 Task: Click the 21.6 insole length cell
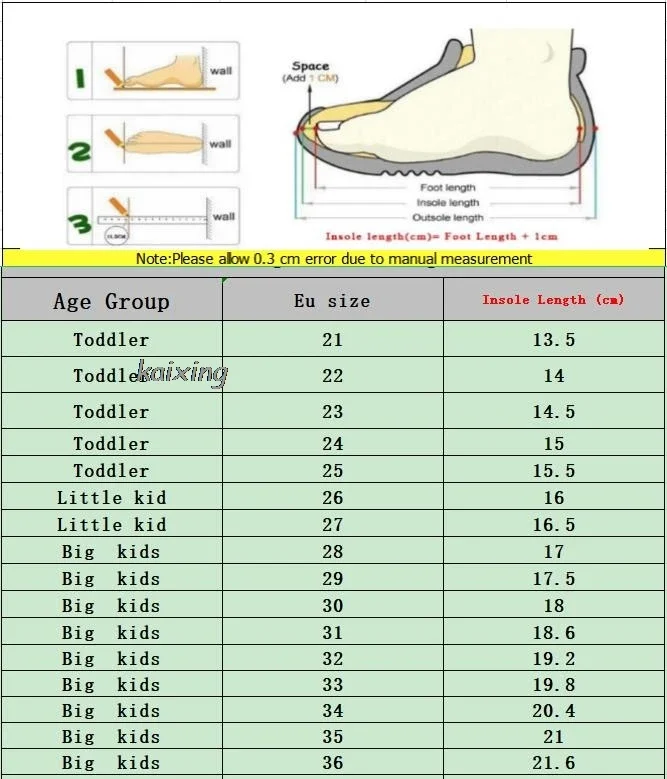coord(554,762)
